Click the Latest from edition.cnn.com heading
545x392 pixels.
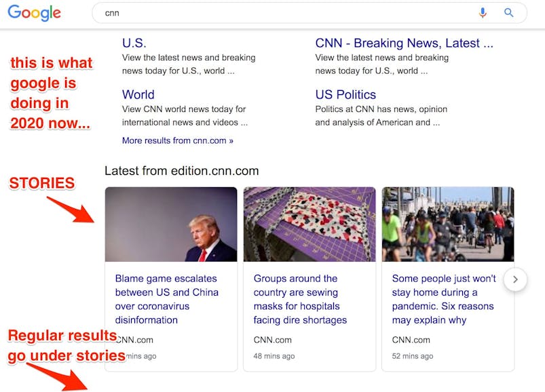(x=181, y=171)
